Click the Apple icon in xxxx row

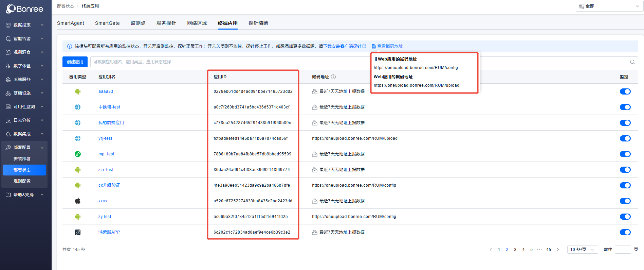pyautogui.click(x=78, y=201)
